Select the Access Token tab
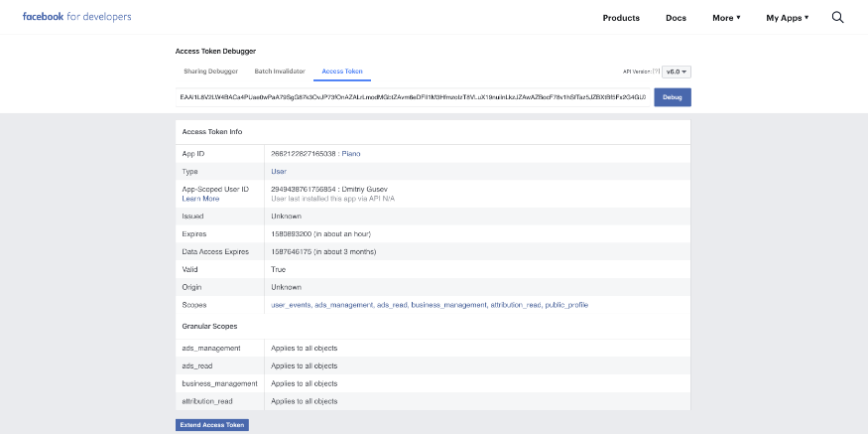868x434 pixels. click(342, 71)
